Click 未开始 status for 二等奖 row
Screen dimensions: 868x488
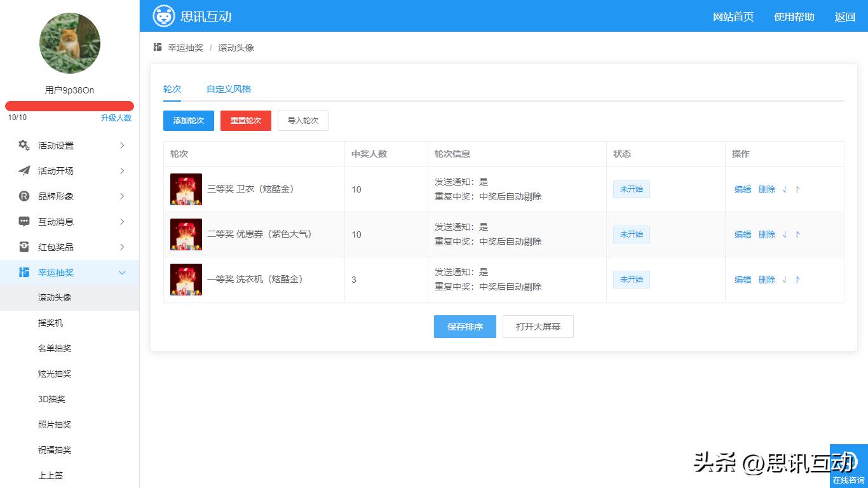click(631, 234)
